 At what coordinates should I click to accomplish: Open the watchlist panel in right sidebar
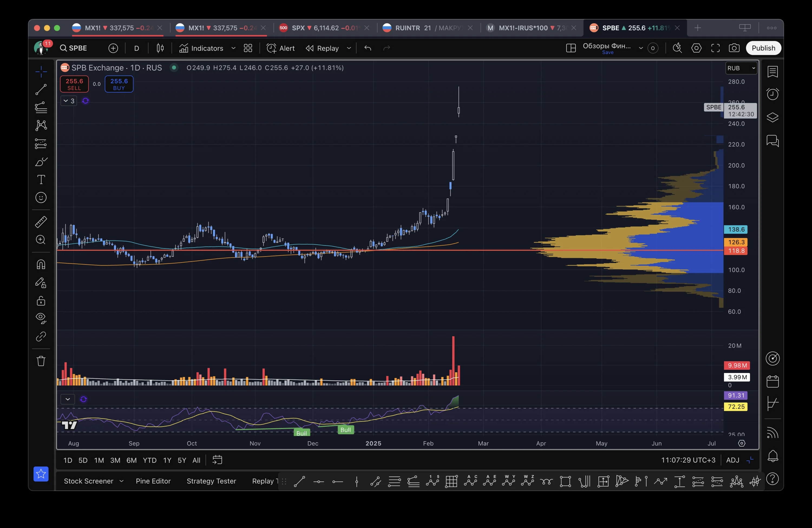click(x=772, y=72)
